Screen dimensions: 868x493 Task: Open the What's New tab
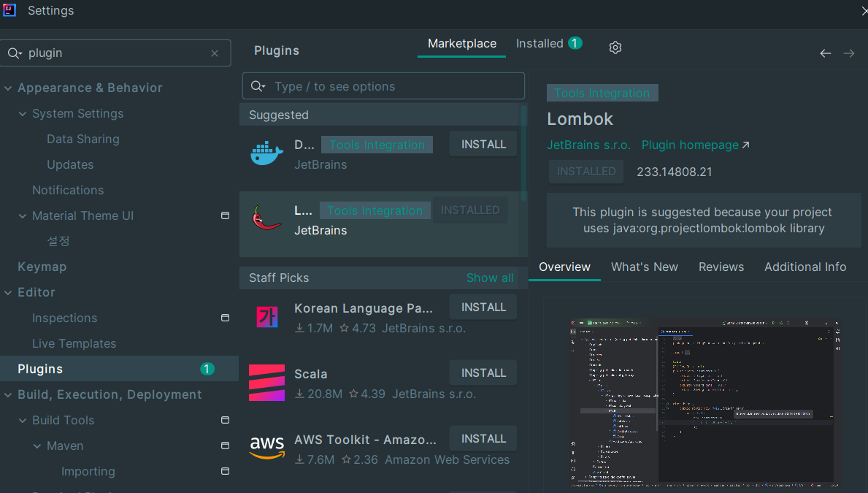pyautogui.click(x=645, y=267)
